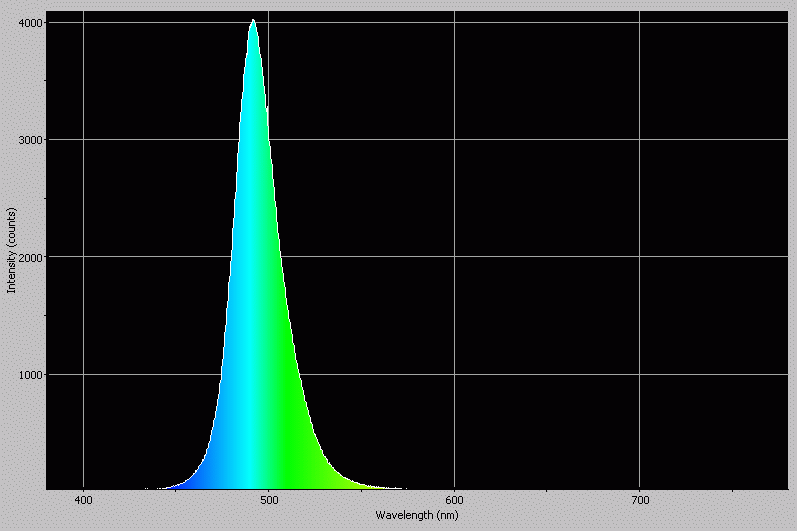Click the 600 wavelength axis label
The height and width of the screenshot is (531, 797).
click(x=455, y=500)
